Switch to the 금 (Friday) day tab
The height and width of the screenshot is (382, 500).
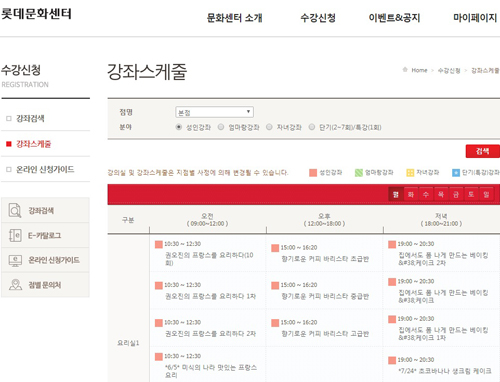tap(456, 194)
